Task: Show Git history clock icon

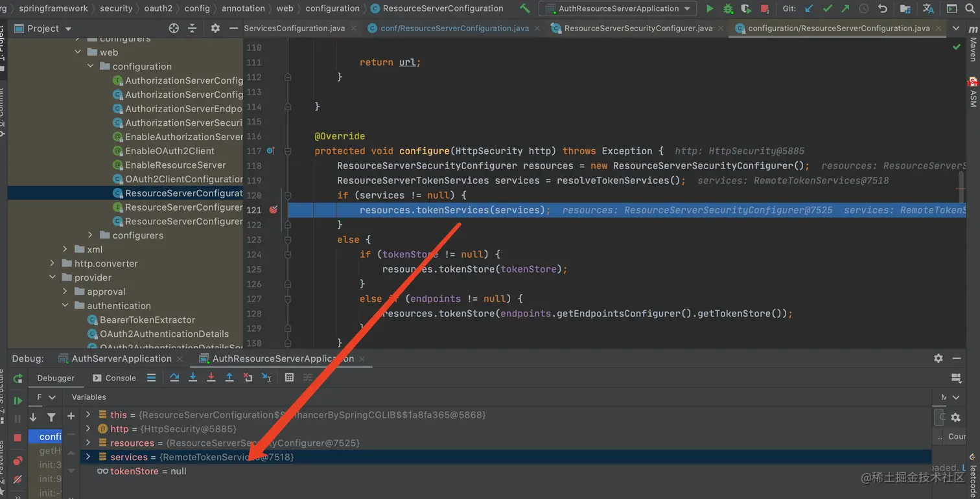Action: [864, 8]
